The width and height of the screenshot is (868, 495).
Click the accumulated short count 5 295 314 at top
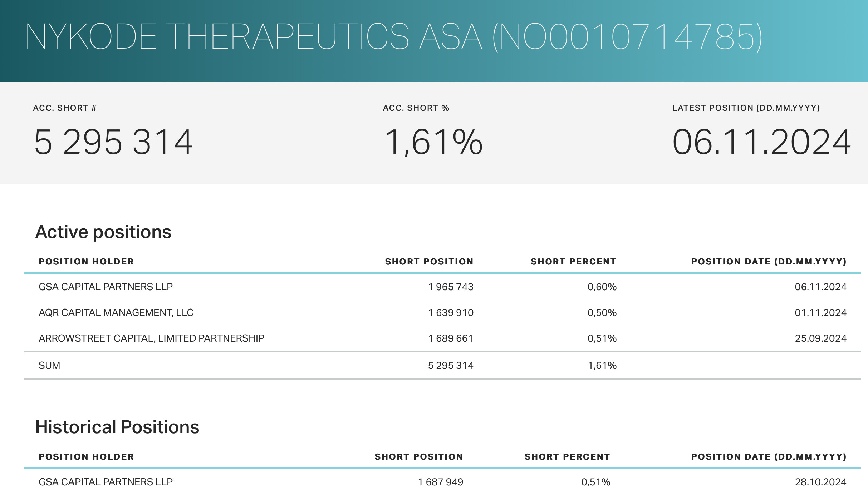click(x=113, y=142)
